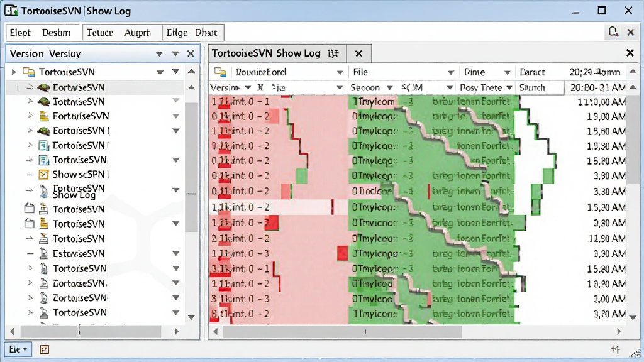The height and width of the screenshot is (362, 644).
Task: Open the Pinte dropdown
Action: (x=508, y=73)
